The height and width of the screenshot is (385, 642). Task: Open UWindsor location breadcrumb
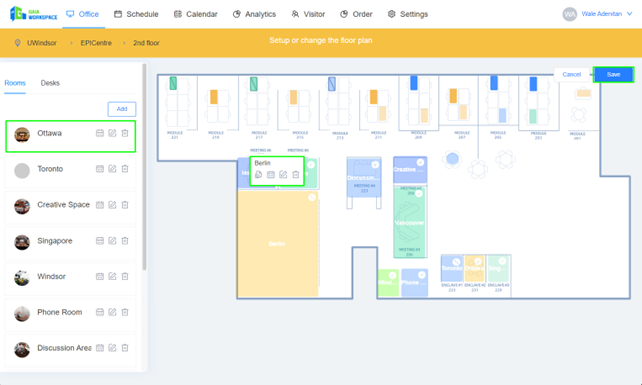42,43
